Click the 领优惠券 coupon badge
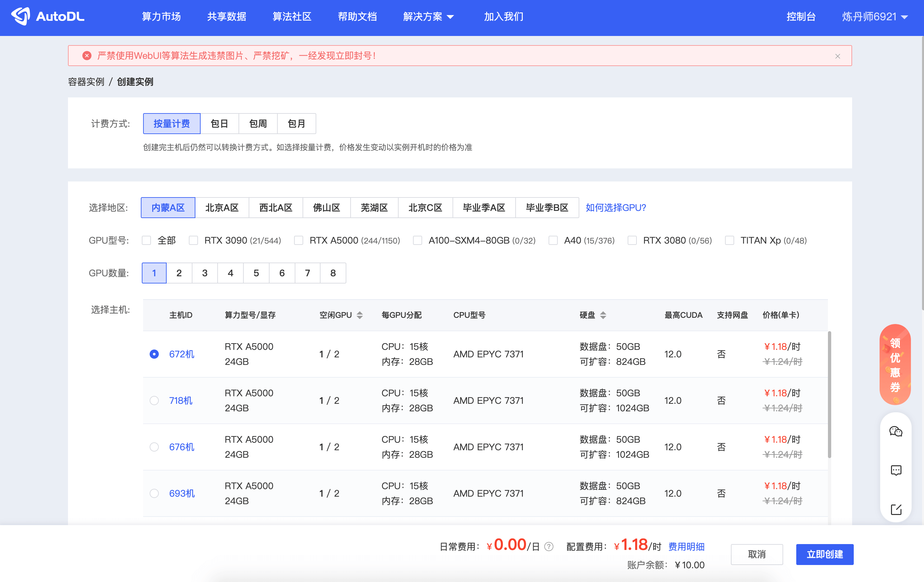This screenshot has height=582, width=924. pyautogui.click(x=895, y=365)
